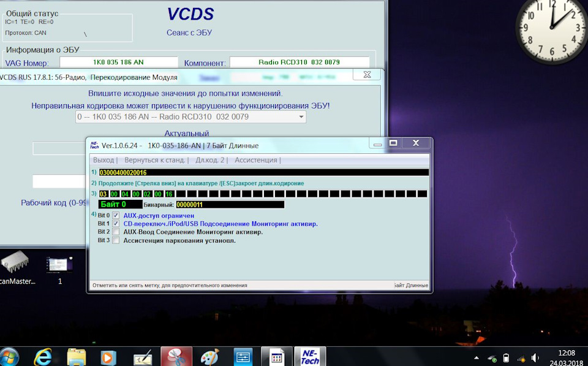Select byte cell 03 in byte row
588x366 pixels.
(x=104, y=194)
